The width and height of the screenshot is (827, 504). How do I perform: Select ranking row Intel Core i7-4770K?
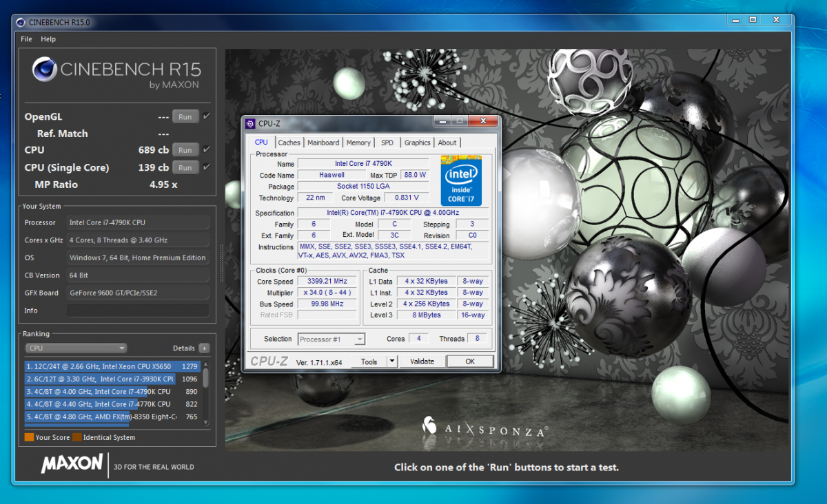click(x=113, y=404)
